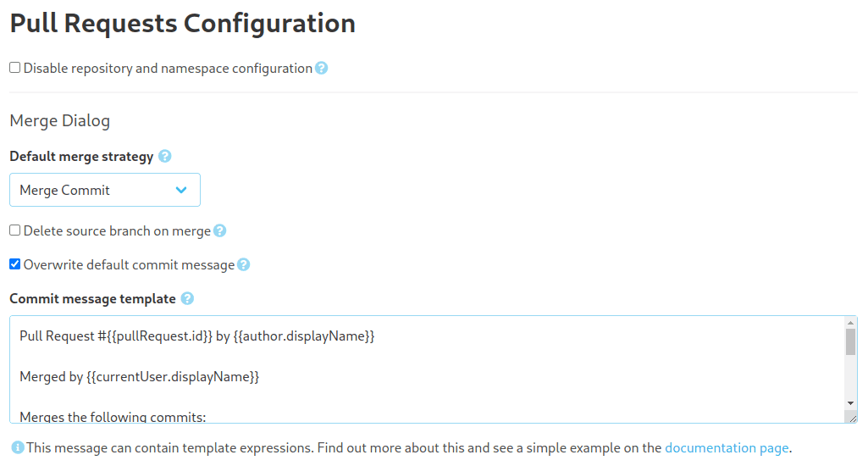The image size is (868, 466).
Task: Click the Merged by currentUser line in template
Action: coord(140,377)
